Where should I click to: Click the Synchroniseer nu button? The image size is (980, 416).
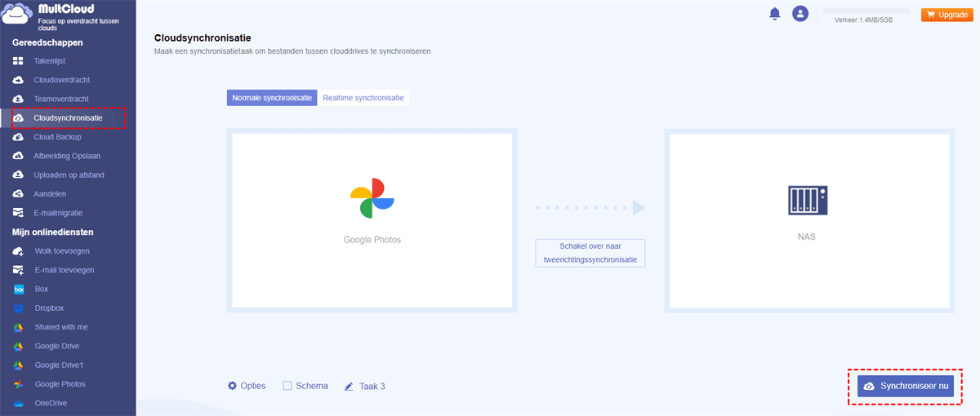[906, 386]
